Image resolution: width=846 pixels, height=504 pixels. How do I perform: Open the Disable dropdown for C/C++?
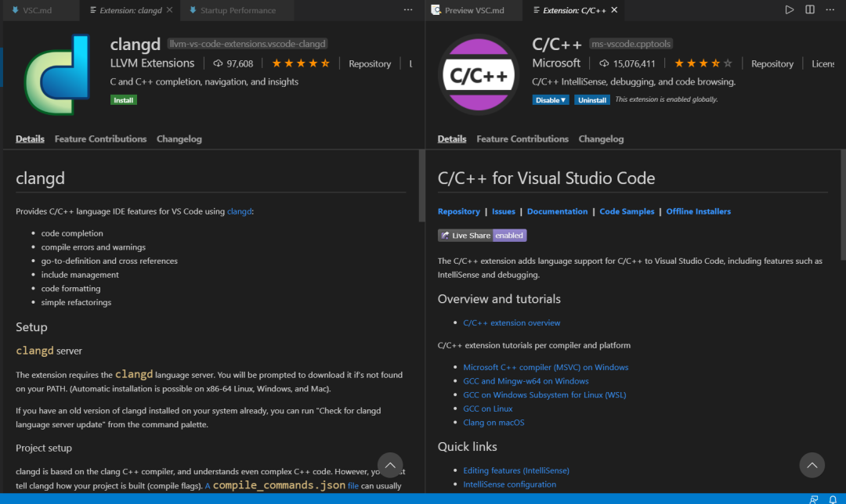pos(551,100)
